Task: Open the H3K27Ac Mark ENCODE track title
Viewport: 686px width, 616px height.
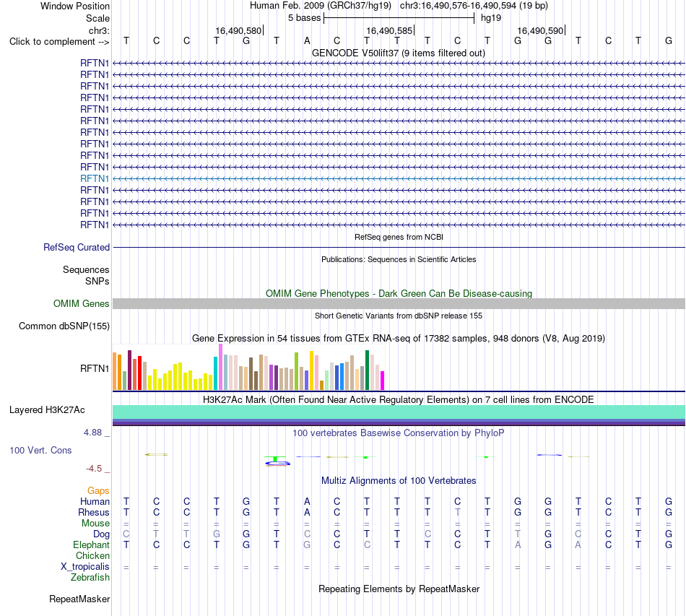Action: pos(399,400)
